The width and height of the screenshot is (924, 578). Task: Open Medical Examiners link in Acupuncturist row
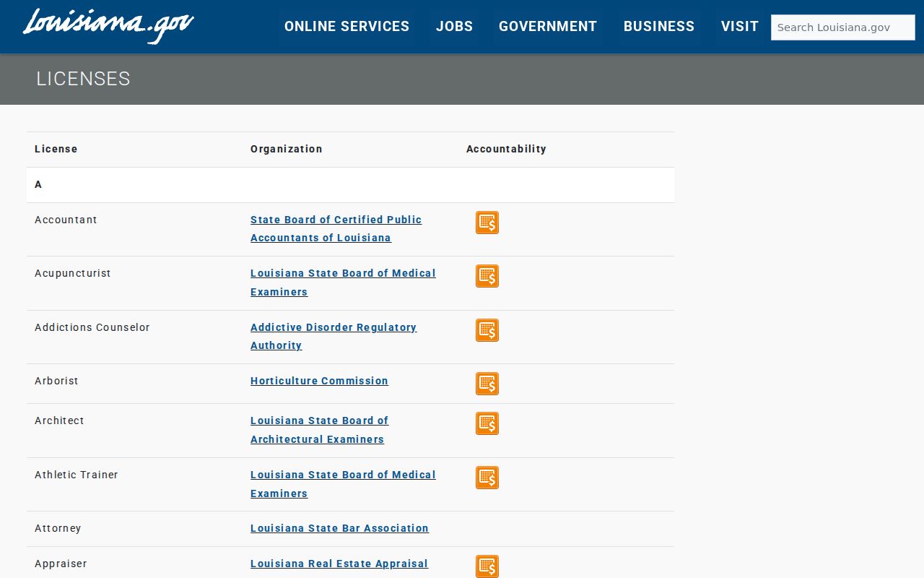(343, 282)
